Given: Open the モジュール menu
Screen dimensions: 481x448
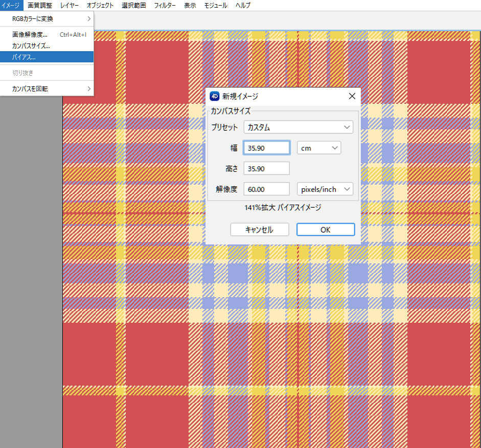Looking at the screenshot, I should [x=216, y=5].
